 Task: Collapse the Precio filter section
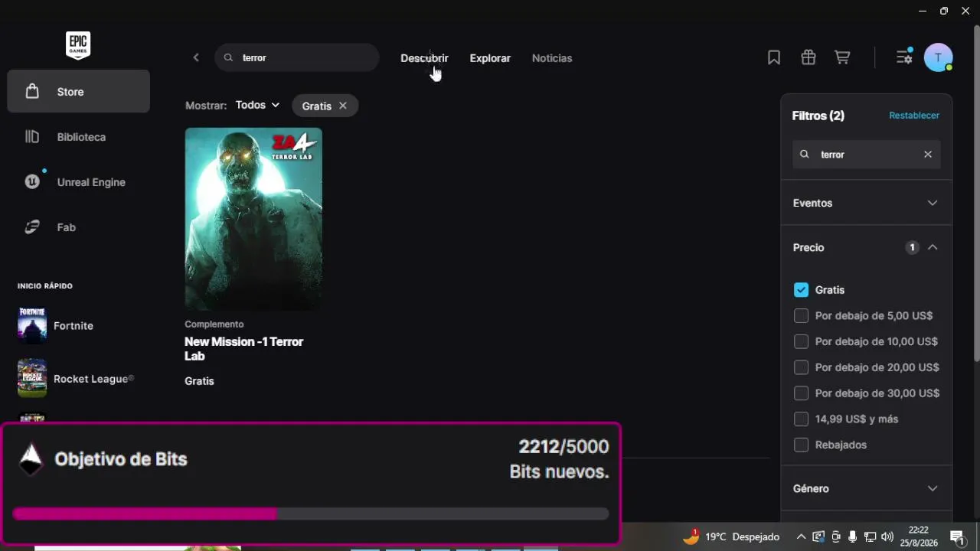click(x=866, y=247)
